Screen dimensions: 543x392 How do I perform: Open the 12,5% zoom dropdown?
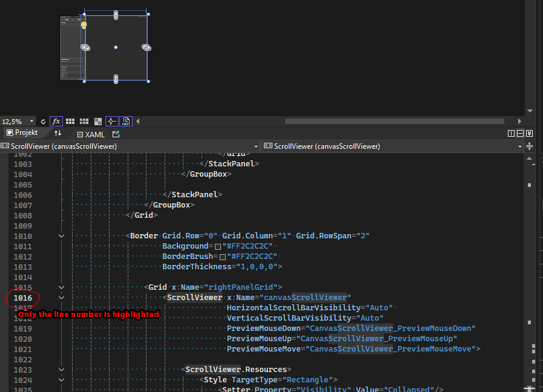pos(31,122)
